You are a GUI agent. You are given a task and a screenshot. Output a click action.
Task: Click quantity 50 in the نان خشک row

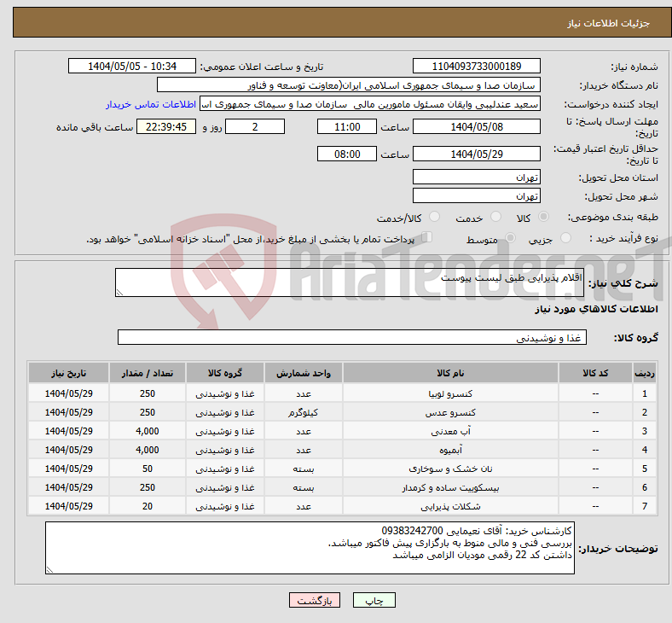tap(148, 469)
